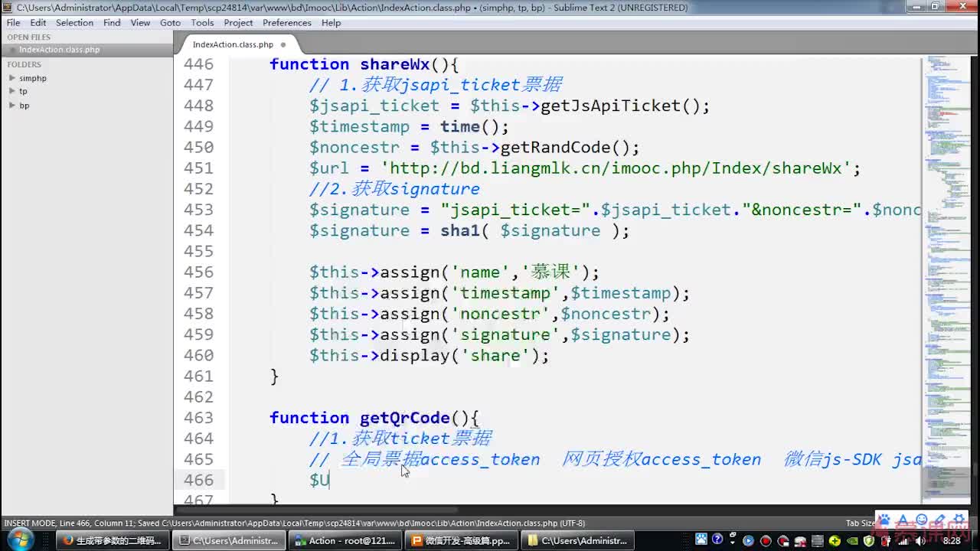This screenshot has width=980, height=551.
Task: Click the horizontal scrollbar below the editor
Action: point(322,510)
